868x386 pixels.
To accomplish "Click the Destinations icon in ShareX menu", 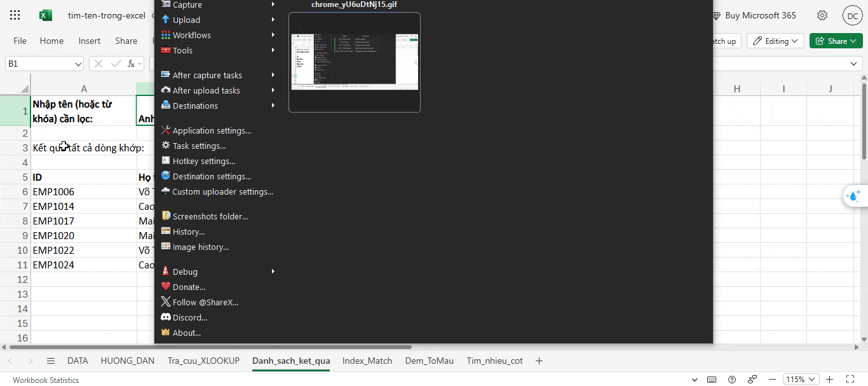I will pyautogui.click(x=166, y=106).
